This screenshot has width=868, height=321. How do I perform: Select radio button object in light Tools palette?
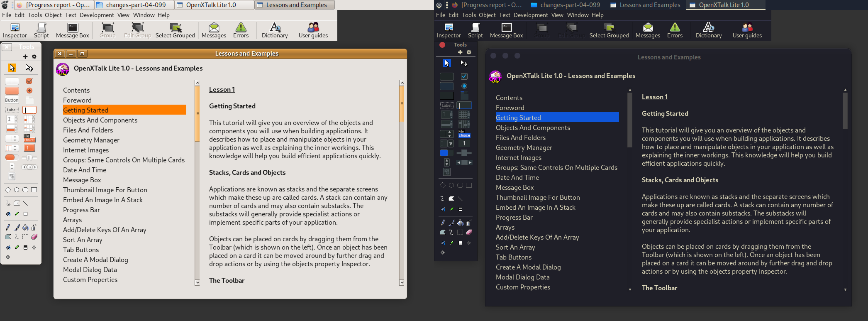click(x=29, y=91)
